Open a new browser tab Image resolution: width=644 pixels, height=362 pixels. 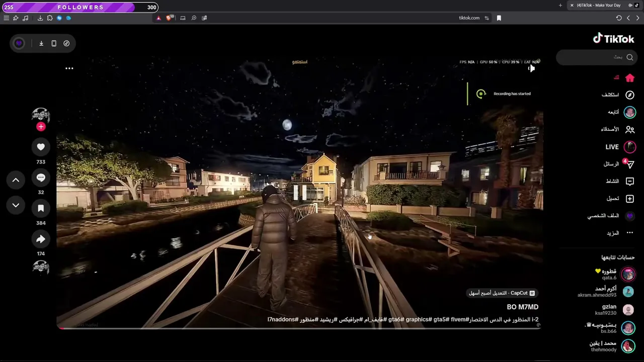tap(560, 6)
